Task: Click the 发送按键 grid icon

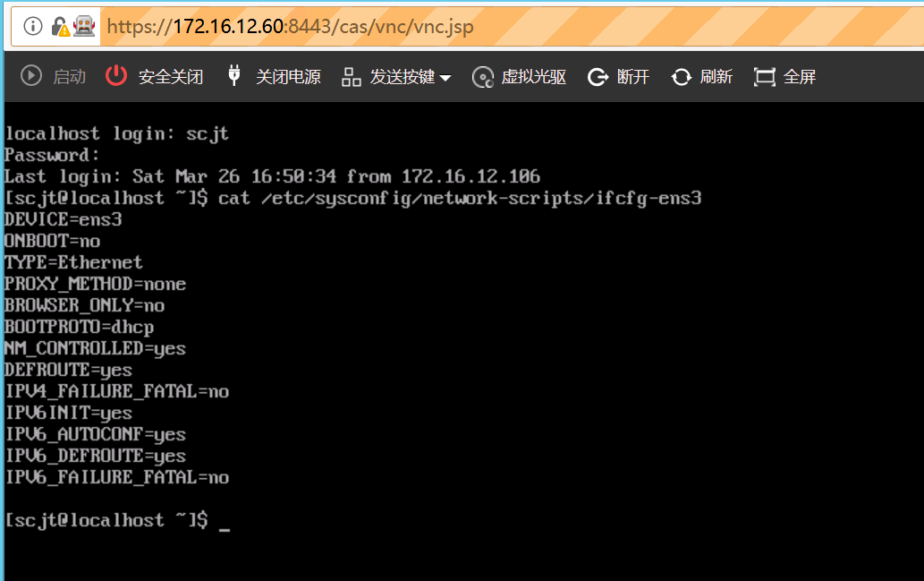Action: (351, 77)
